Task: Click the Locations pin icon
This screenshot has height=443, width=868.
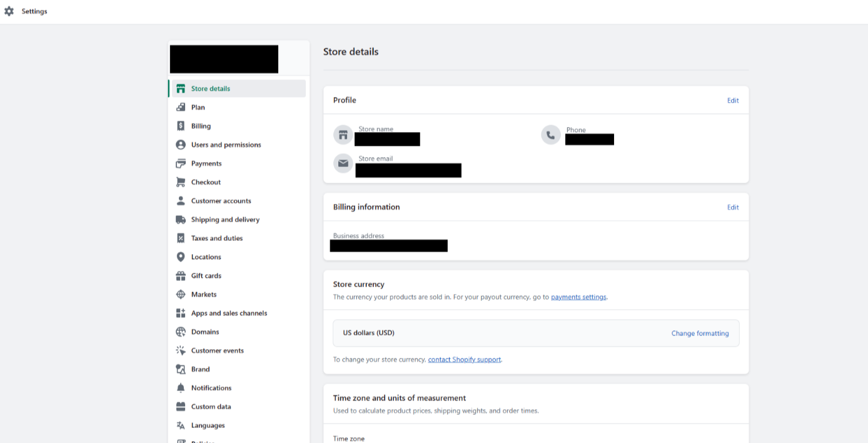Action: pyautogui.click(x=181, y=257)
